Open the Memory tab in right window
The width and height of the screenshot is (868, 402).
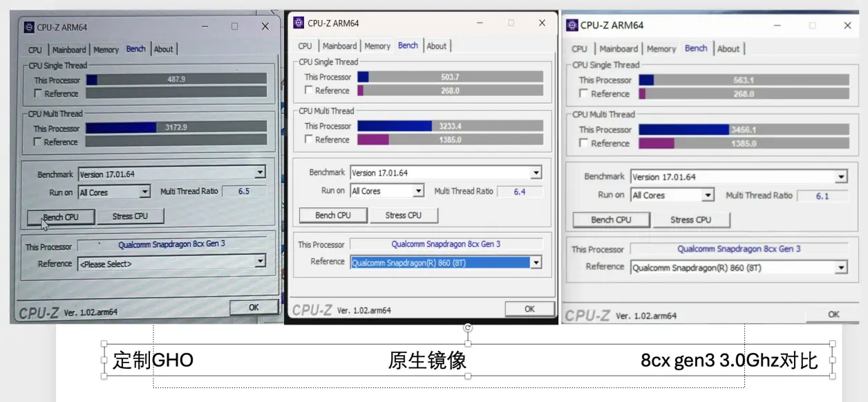tap(661, 49)
